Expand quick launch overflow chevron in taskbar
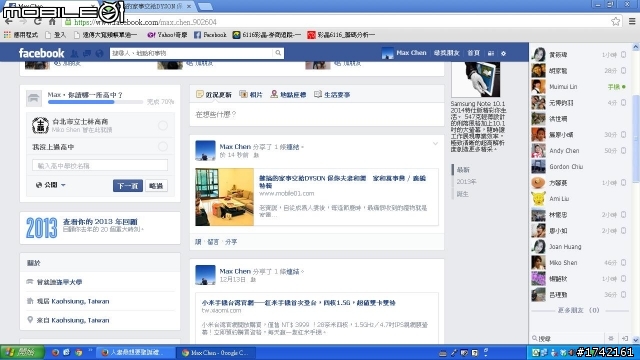640x360 pixels. [x=90, y=350]
